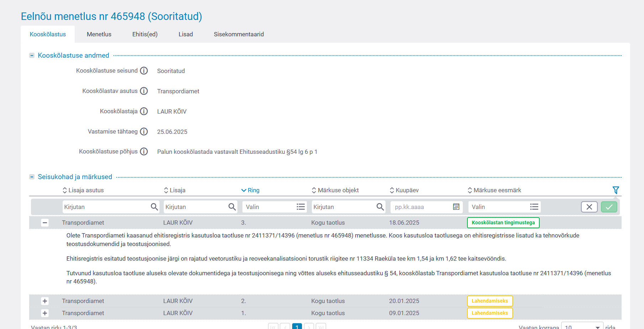Collapse the 18.06.2025 row details

point(45,223)
